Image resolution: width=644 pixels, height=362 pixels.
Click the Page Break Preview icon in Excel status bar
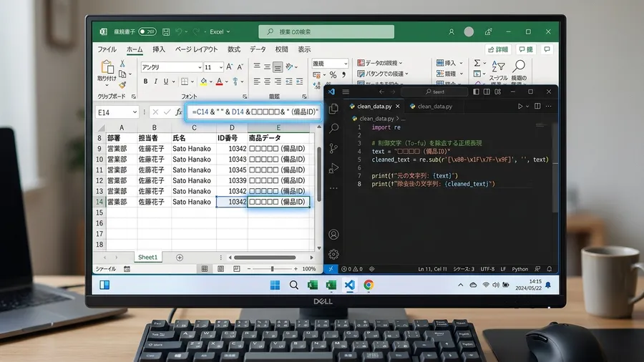[237, 269]
